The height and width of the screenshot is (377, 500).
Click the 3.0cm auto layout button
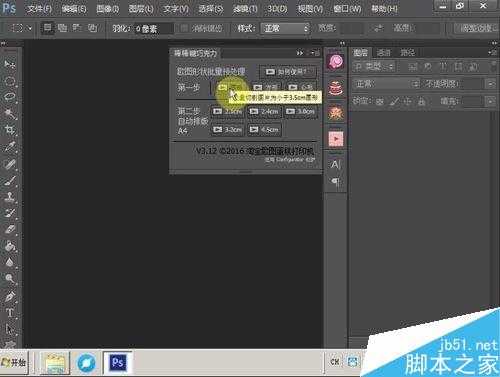pos(300,111)
